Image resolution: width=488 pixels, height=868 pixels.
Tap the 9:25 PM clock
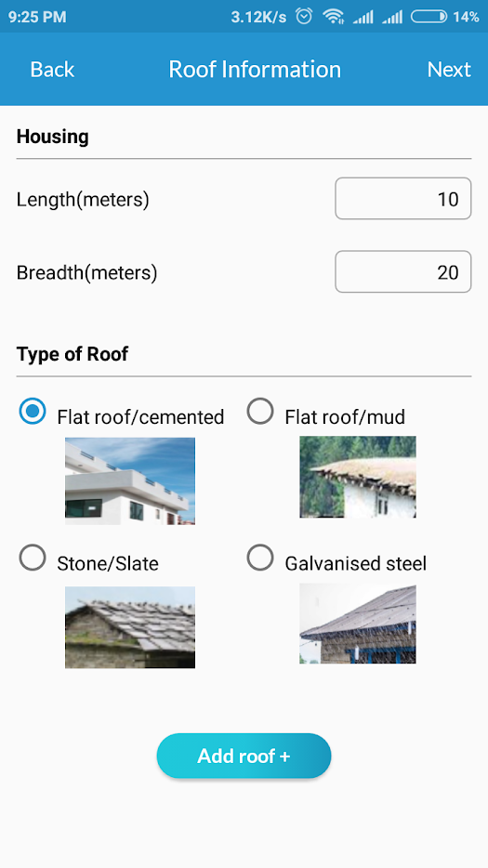tap(37, 17)
